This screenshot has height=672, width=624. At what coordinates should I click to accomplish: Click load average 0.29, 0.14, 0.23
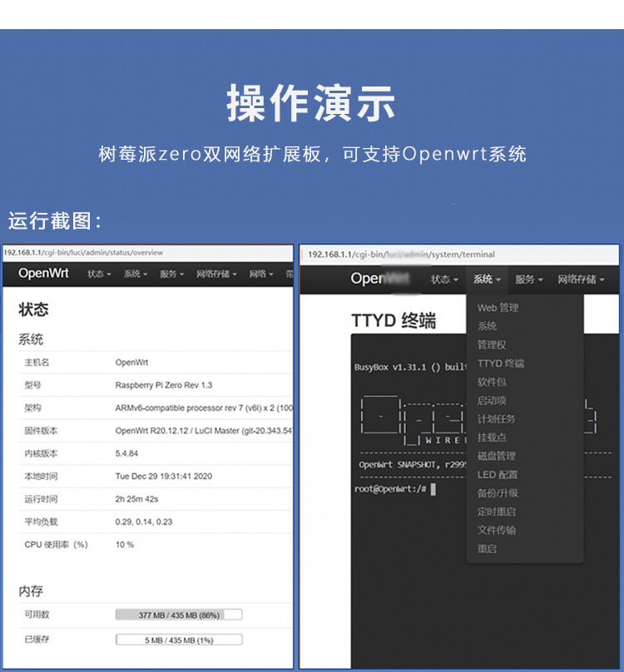144,521
